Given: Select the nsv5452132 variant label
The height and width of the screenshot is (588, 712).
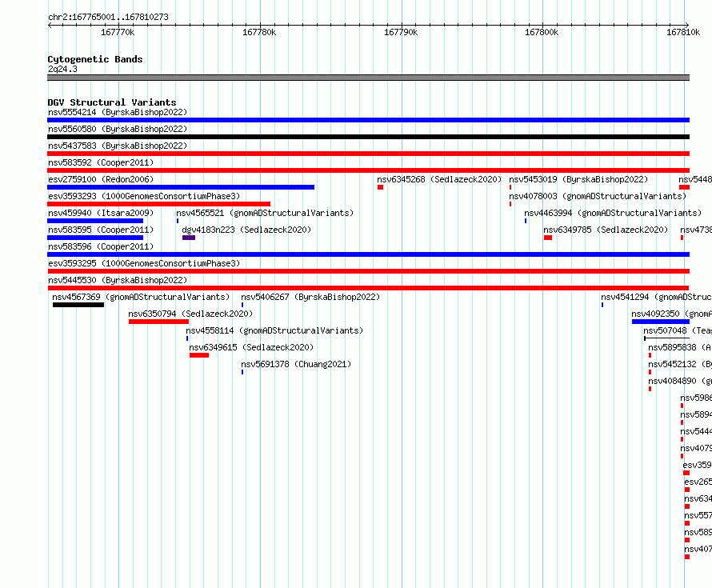Looking at the screenshot, I should point(680,364).
